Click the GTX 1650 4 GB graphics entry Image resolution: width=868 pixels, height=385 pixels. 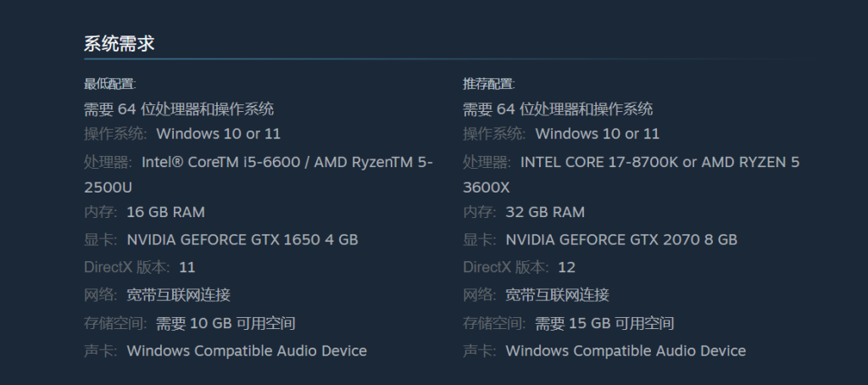242,240
